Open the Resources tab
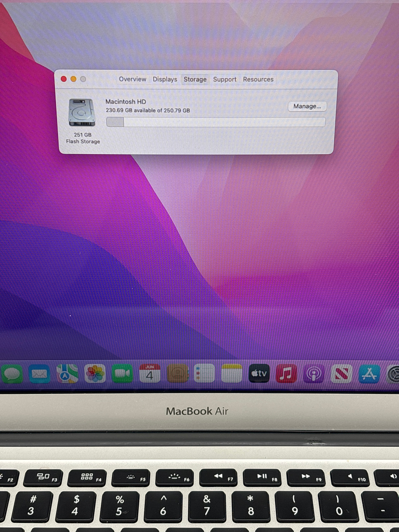The width and height of the screenshot is (399, 532). point(258,79)
